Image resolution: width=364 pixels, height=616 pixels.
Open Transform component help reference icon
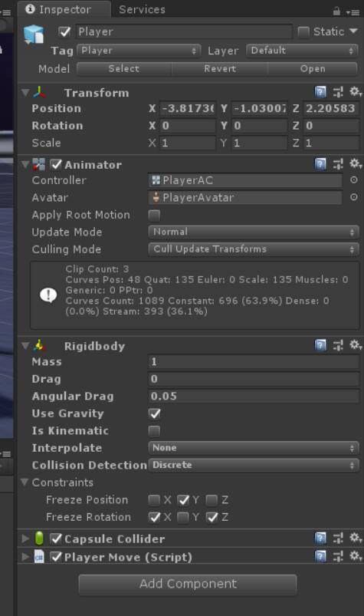320,92
